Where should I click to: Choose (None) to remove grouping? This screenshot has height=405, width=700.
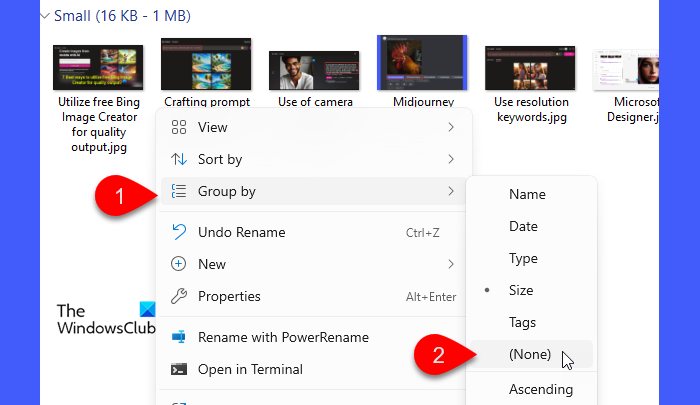[530, 354]
